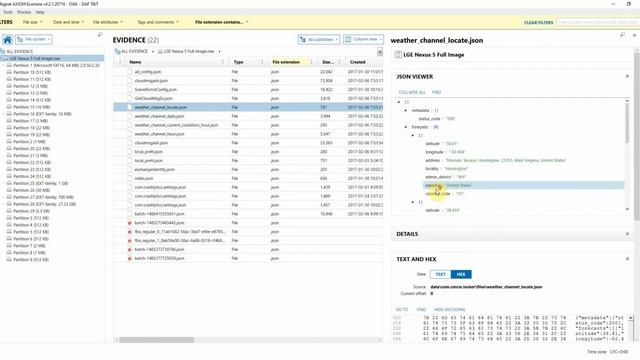
Task: Click the Partition 28 EXT-family drive icon
Action: (9, 204)
